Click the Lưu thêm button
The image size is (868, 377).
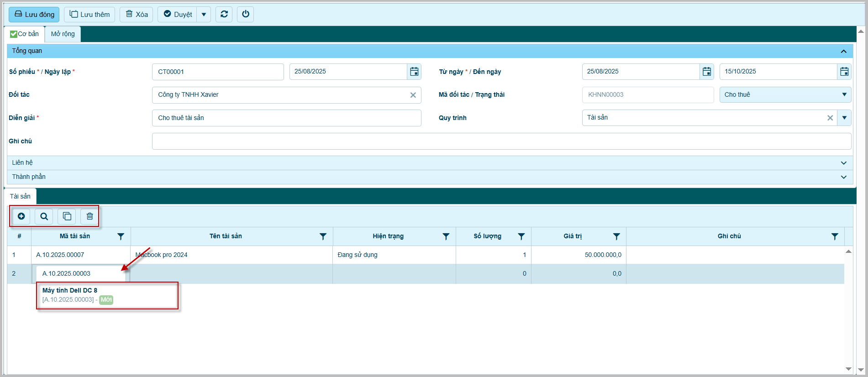click(x=89, y=15)
